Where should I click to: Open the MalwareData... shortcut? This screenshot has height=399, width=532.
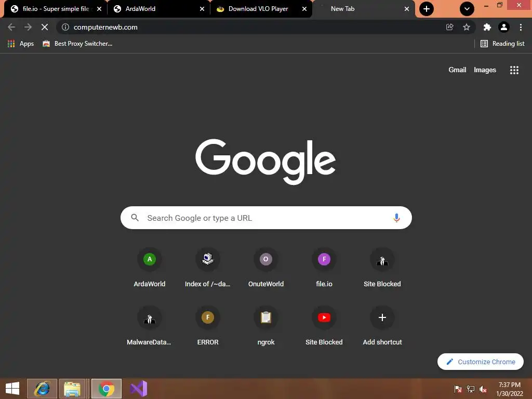(149, 326)
